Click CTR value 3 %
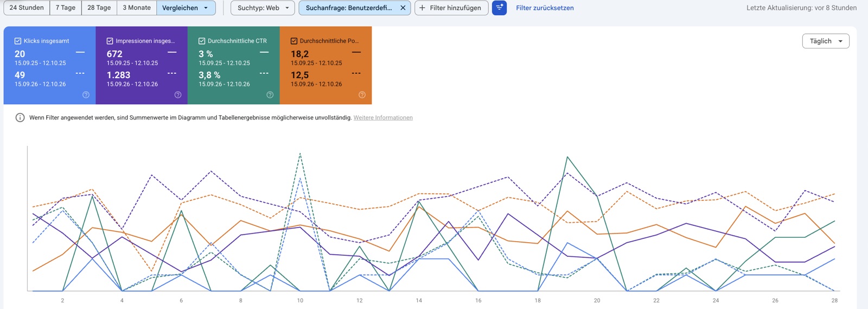The image size is (868, 309). coord(206,54)
